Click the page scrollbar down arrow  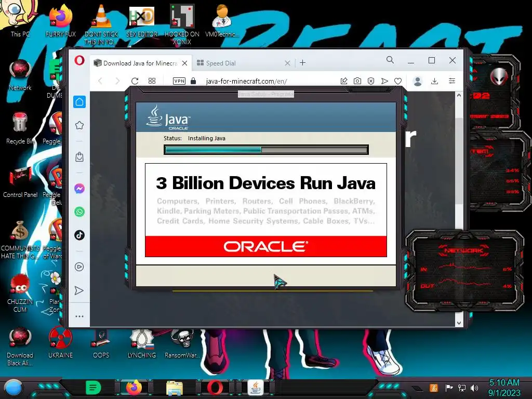coord(459,323)
